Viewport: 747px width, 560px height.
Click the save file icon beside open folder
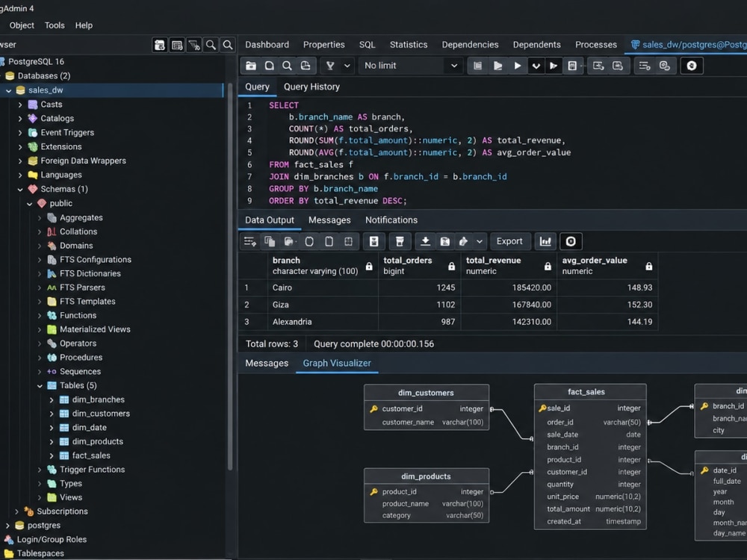pos(269,66)
